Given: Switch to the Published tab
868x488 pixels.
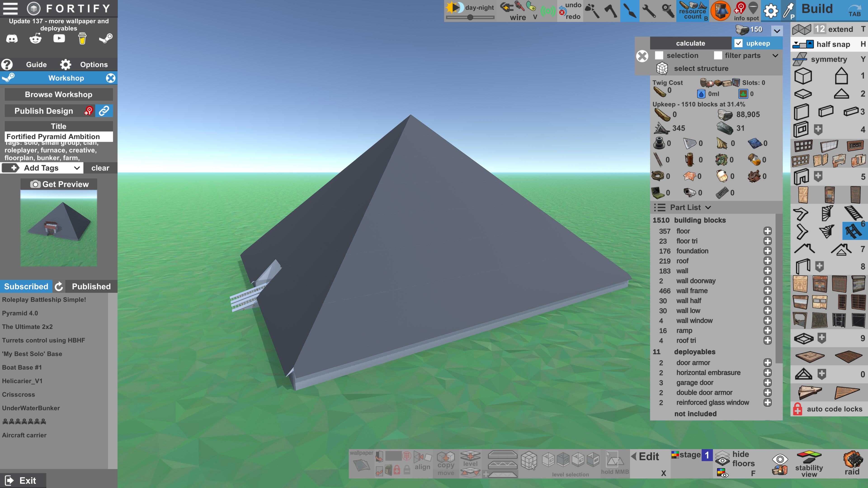Looking at the screenshot, I should (91, 286).
